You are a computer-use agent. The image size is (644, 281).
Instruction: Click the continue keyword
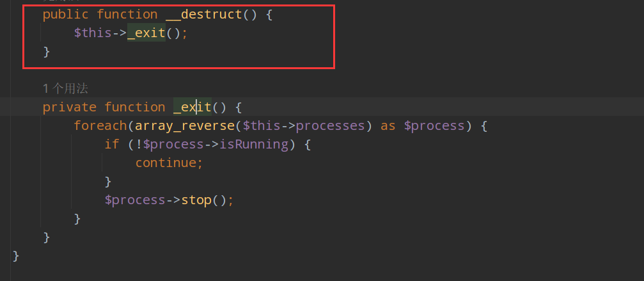169,163
